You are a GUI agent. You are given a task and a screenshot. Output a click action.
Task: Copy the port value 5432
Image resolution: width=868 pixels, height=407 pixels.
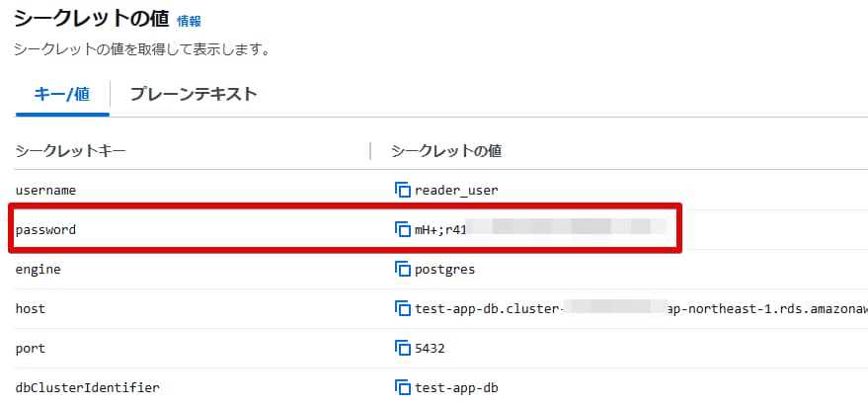tap(402, 348)
